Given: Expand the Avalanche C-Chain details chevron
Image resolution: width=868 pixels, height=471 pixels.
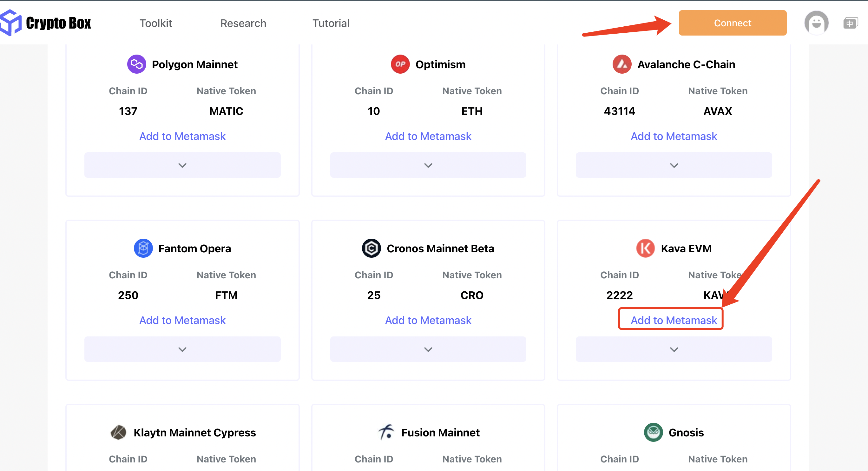Looking at the screenshot, I should pyautogui.click(x=674, y=165).
